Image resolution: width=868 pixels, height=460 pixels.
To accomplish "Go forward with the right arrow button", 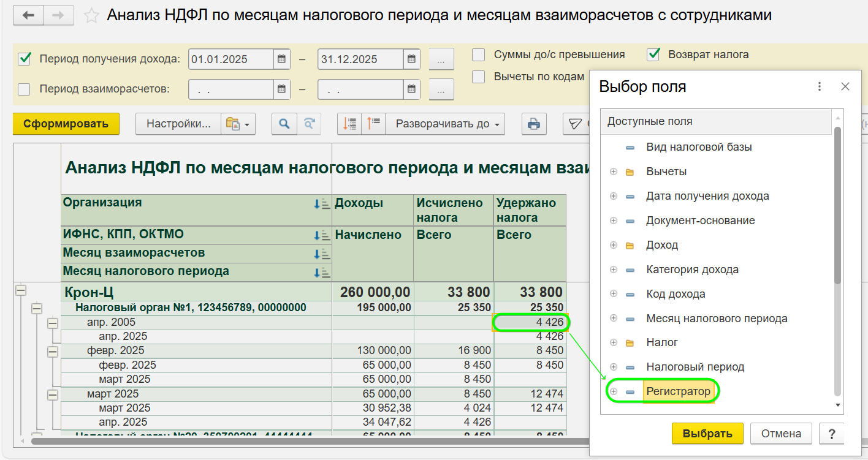I will pos(59,15).
